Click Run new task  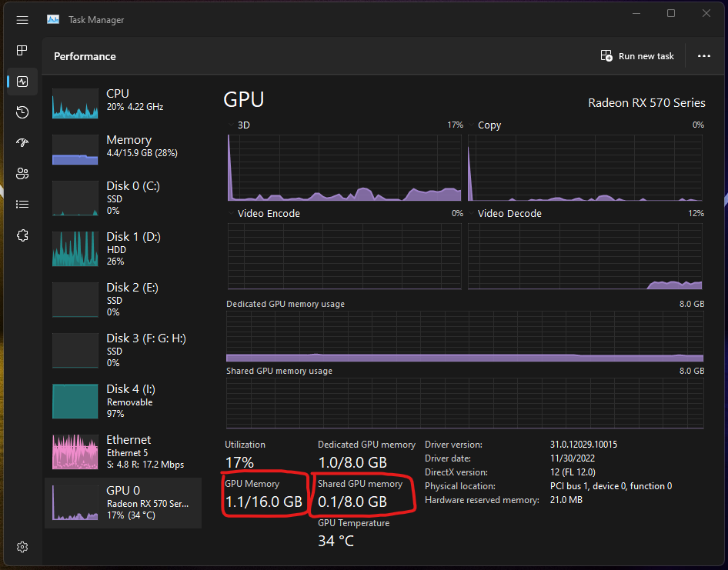click(x=637, y=55)
